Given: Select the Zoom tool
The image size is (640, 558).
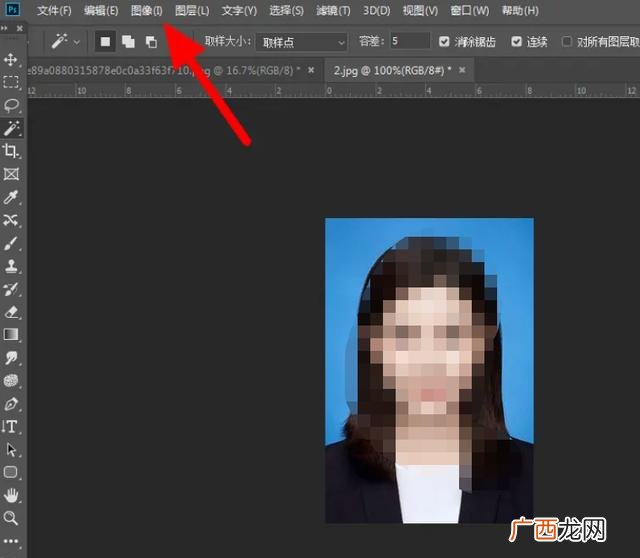Looking at the screenshot, I should [x=11, y=518].
